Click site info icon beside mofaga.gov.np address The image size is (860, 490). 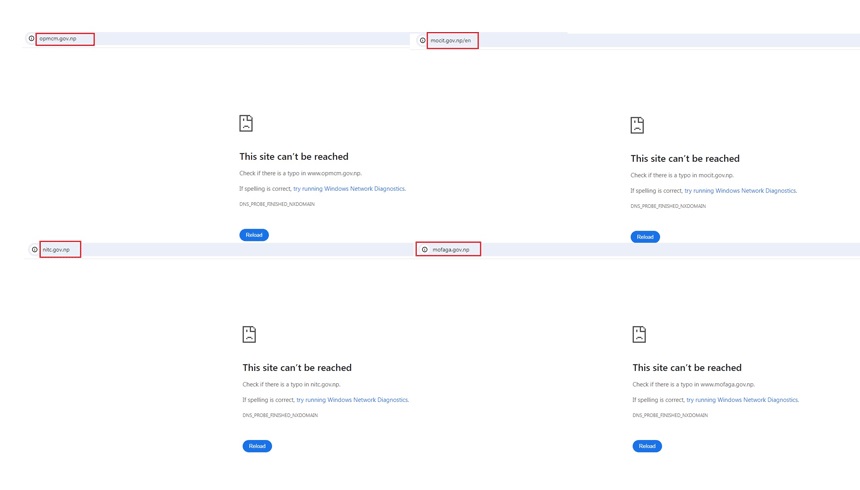(425, 250)
